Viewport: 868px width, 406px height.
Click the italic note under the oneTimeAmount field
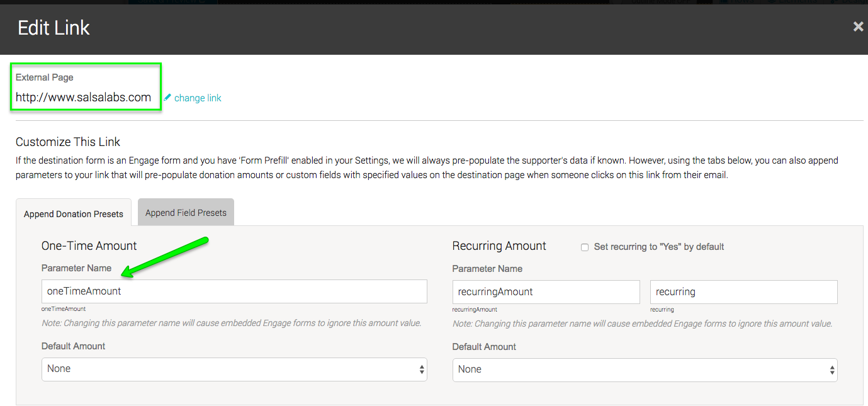click(x=231, y=323)
